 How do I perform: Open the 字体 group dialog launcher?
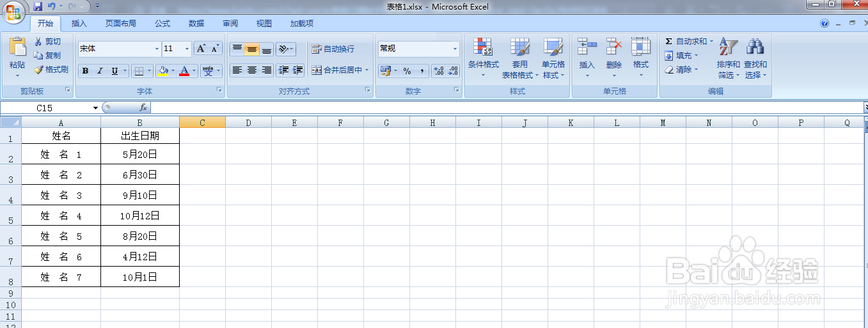[x=219, y=90]
